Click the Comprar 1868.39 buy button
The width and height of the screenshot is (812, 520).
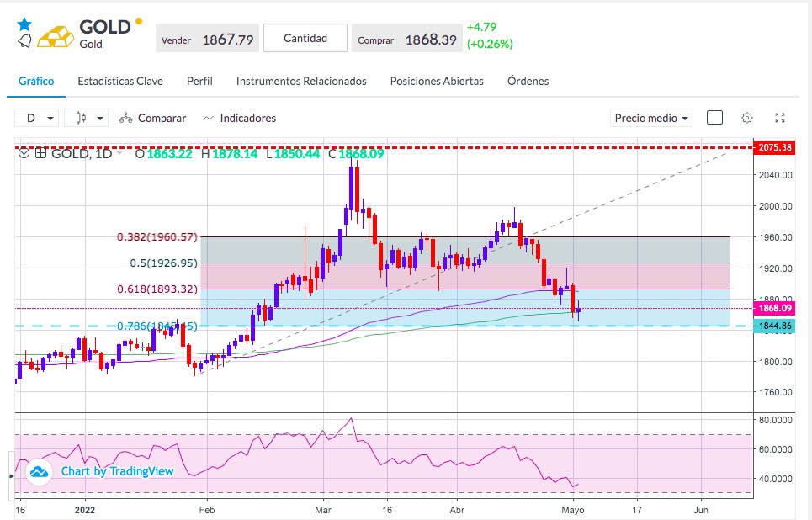(407, 39)
